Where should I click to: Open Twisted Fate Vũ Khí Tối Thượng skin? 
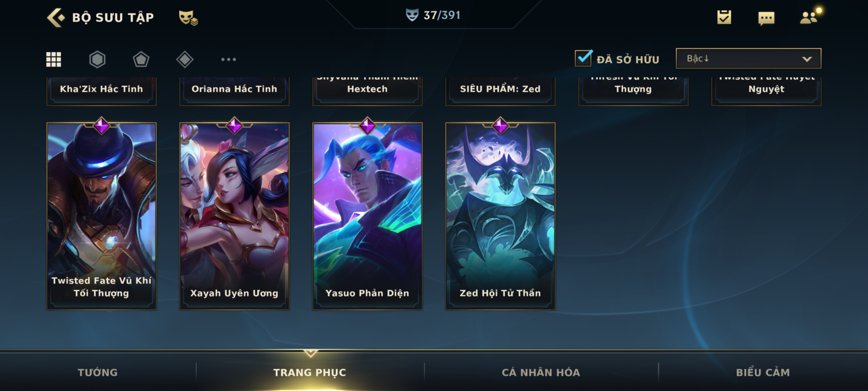[101, 216]
